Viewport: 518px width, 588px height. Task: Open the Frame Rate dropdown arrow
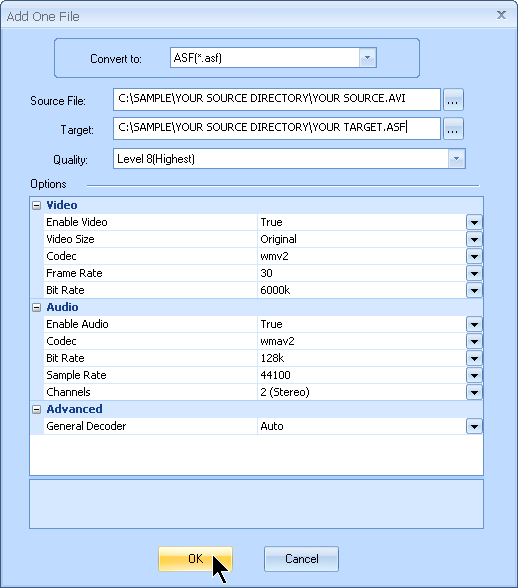tap(474, 273)
